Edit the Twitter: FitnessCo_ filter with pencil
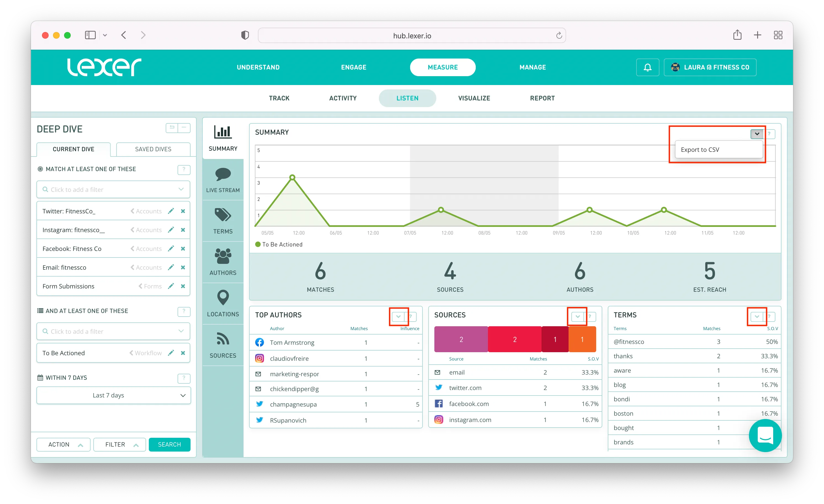This screenshot has height=504, width=824. pyautogui.click(x=171, y=211)
